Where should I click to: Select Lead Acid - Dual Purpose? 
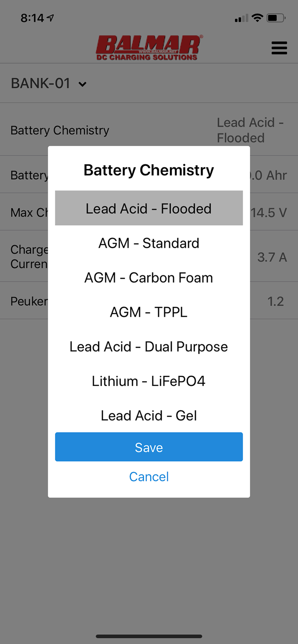pos(149,346)
